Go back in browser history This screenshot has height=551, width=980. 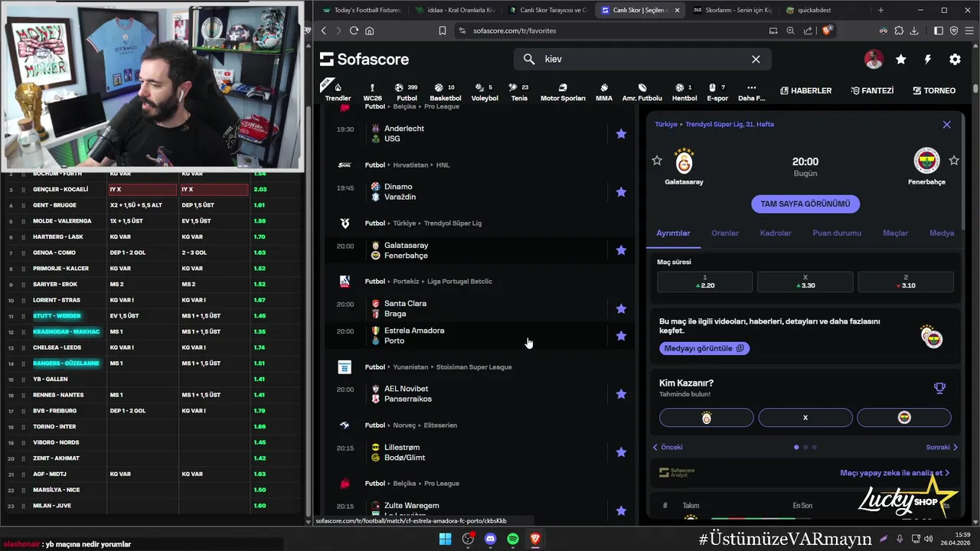click(324, 31)
